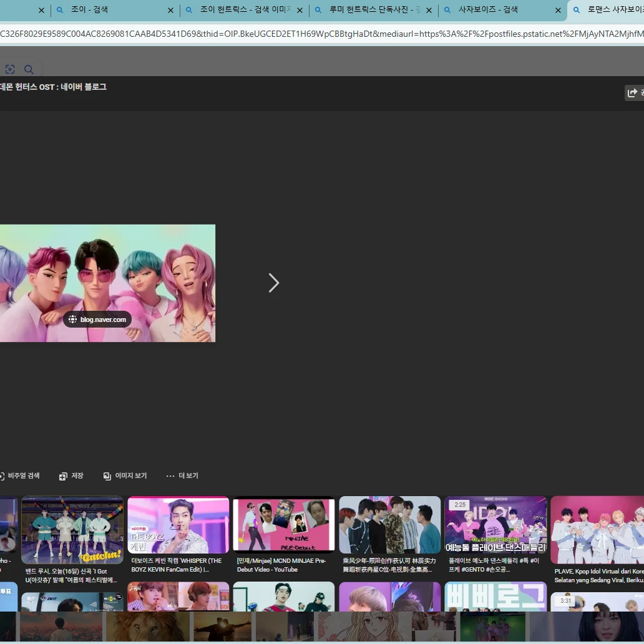The image size is (644, 644).
Task: Click the 저장 save button
Action: pos(71,476)
